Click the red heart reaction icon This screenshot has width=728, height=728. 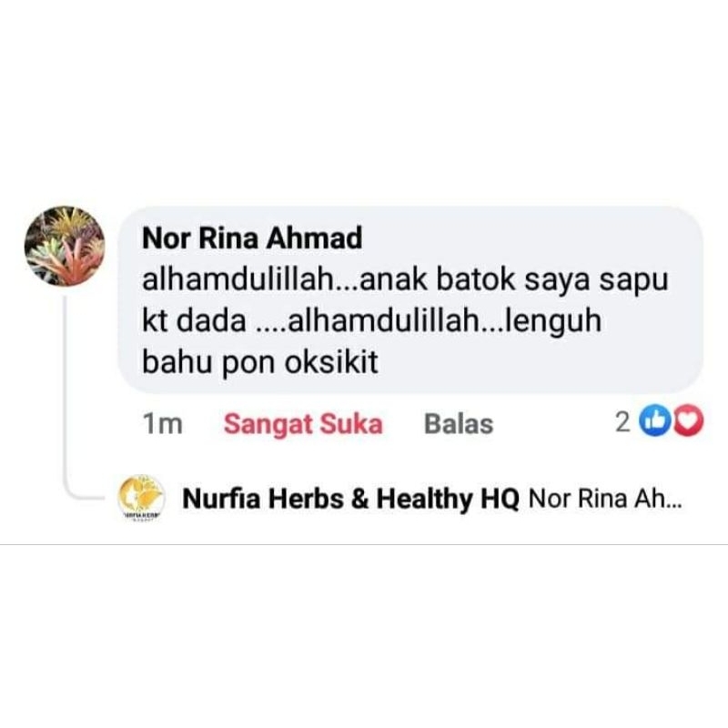pos(689,421)
